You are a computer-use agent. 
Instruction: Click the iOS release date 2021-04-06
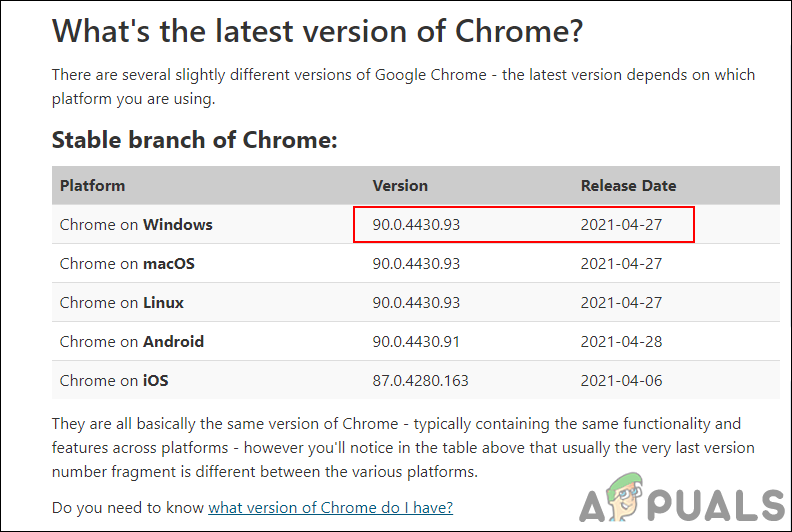coord(621,380)
